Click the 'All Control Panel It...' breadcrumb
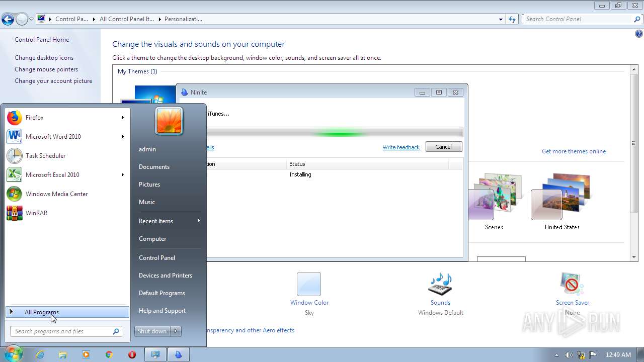The height and width of the screenshot is (362, 644). 126,19
